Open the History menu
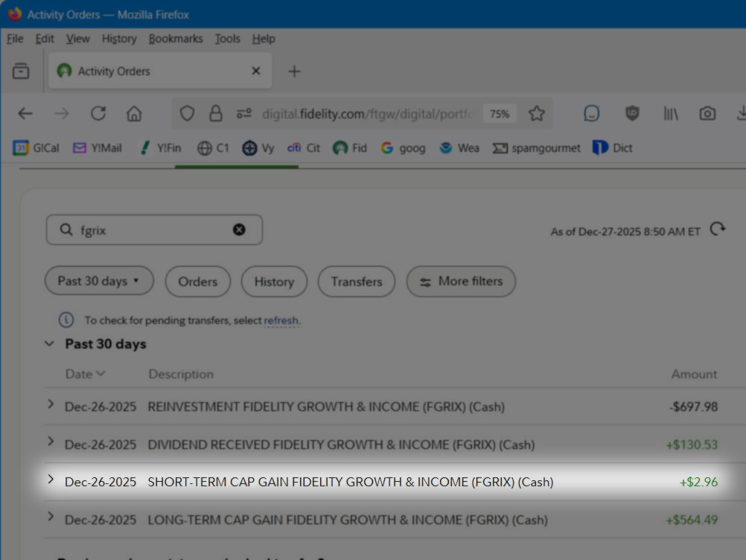 coord(119,39)
